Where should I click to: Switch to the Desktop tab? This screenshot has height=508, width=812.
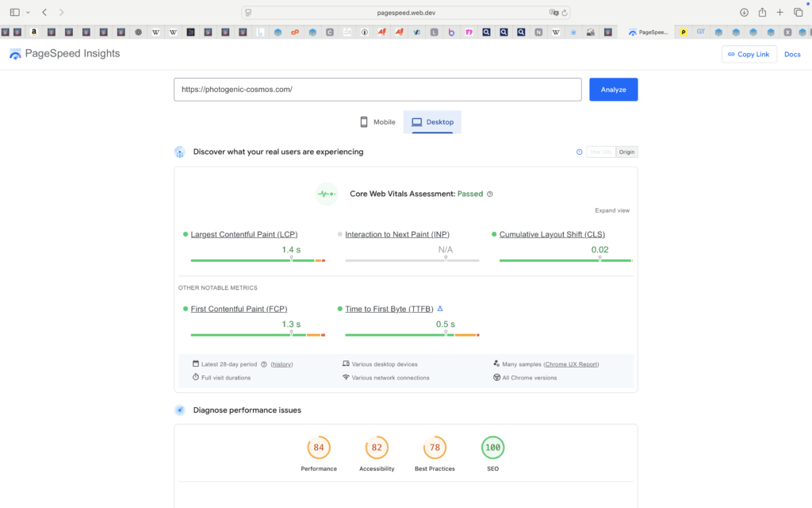(432, 122)
